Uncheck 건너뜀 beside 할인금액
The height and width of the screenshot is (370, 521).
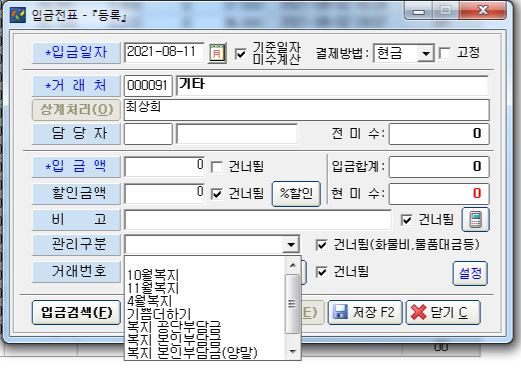coord(217,193)
